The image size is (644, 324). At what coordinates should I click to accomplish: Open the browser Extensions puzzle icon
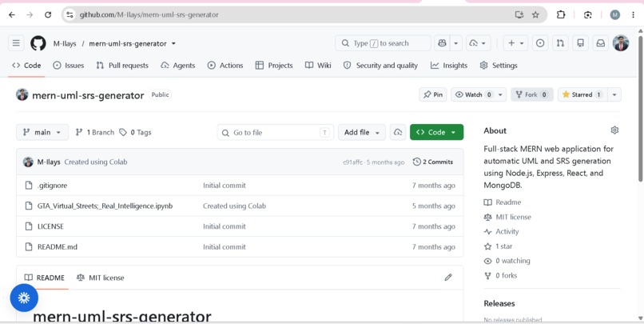tap(561, 15)
